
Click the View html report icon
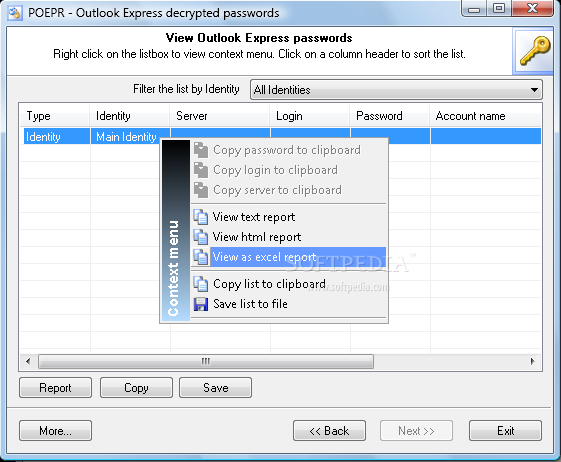[x=201, y=237]
